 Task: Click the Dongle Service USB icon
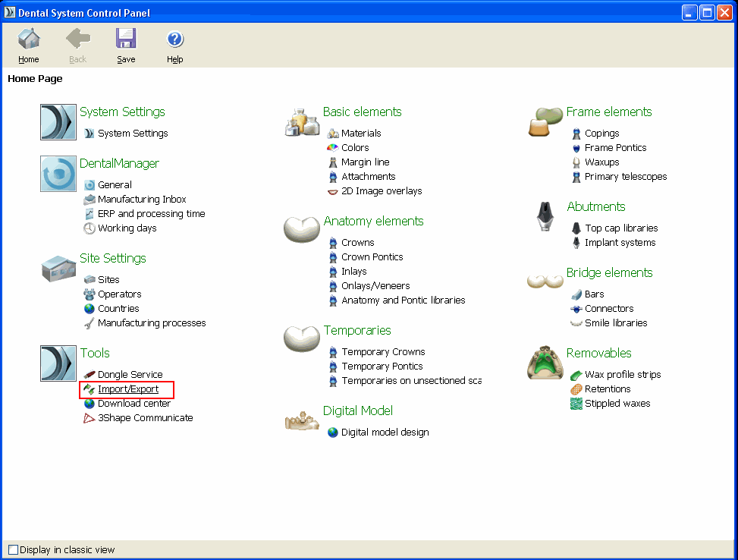(90, 374)
